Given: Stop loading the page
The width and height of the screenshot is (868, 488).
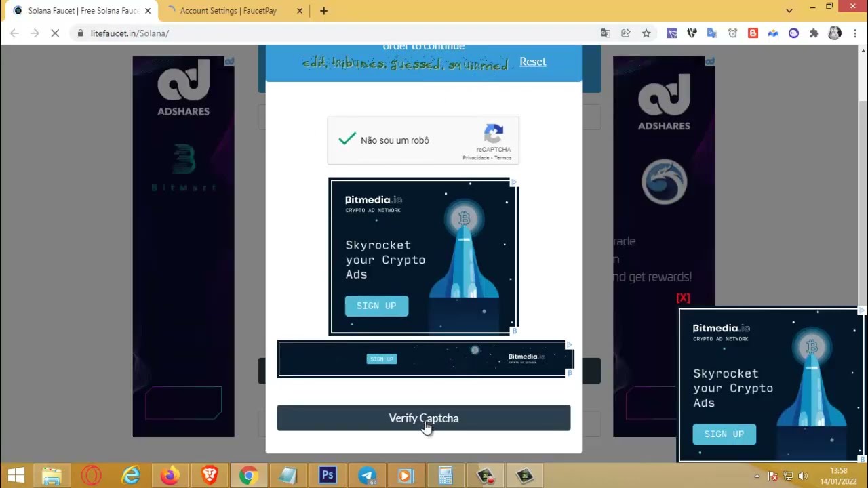Looking at the screenshot, I should coord(55,33).
